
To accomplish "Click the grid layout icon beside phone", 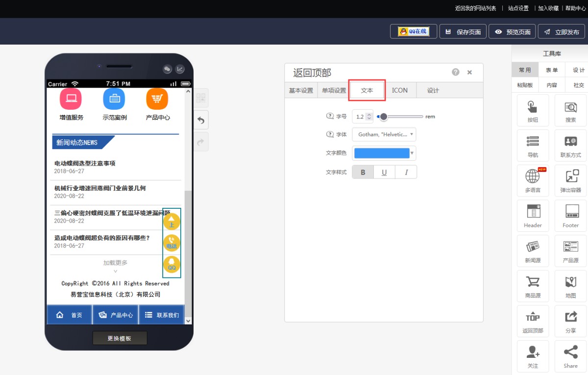I will click(201, 98).
